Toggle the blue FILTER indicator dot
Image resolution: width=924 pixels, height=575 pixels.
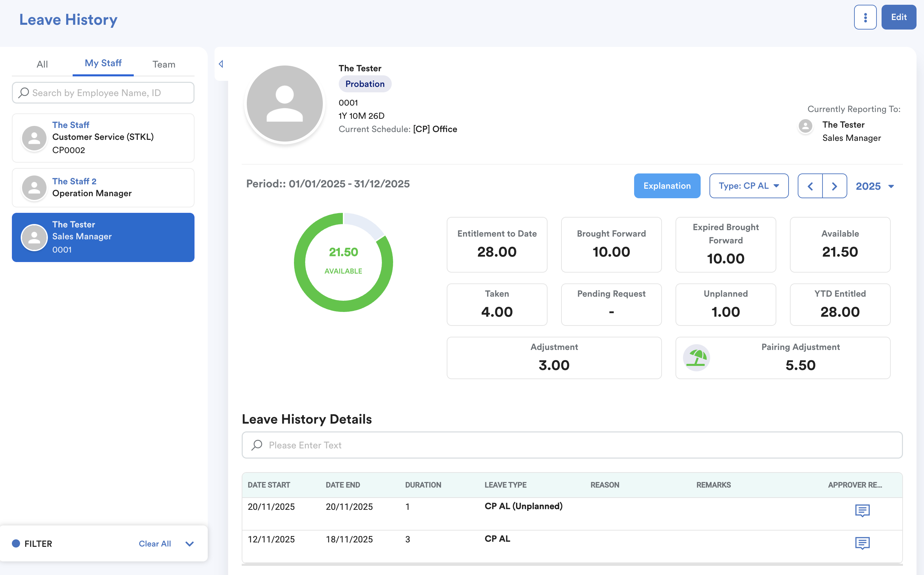click(x=16, y=543)
